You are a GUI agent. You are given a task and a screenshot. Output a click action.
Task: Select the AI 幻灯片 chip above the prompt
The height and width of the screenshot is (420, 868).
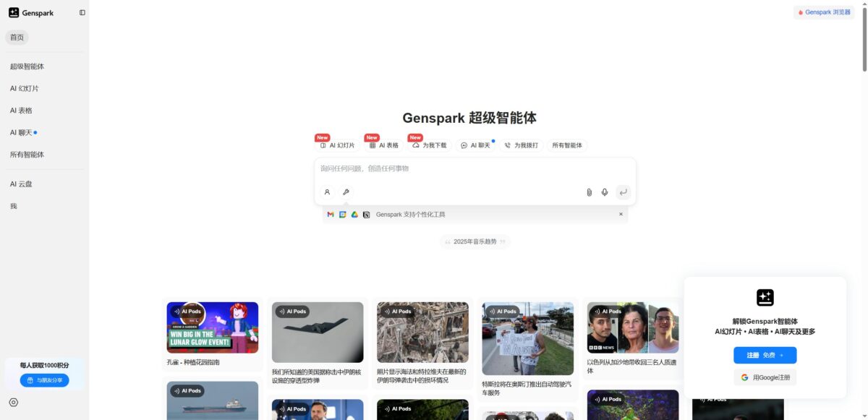click(337, 145)
